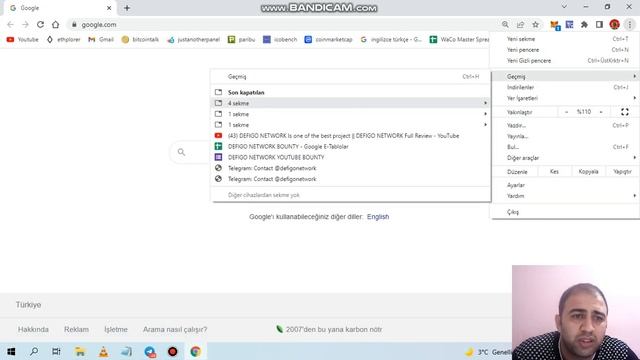Screen dimensions: 640x360
Task: Bookmark this page with star icon
Action: pos(536,24)
